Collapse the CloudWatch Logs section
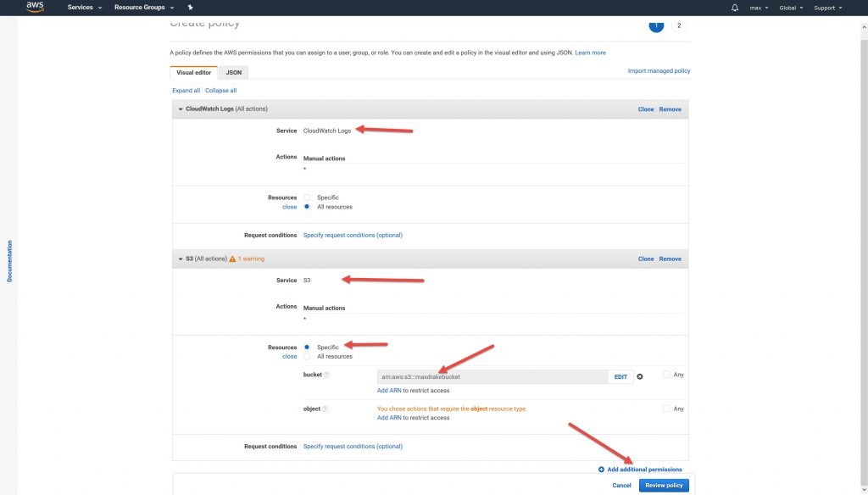This screenshot has height=495, width=868. coord(181,109)
